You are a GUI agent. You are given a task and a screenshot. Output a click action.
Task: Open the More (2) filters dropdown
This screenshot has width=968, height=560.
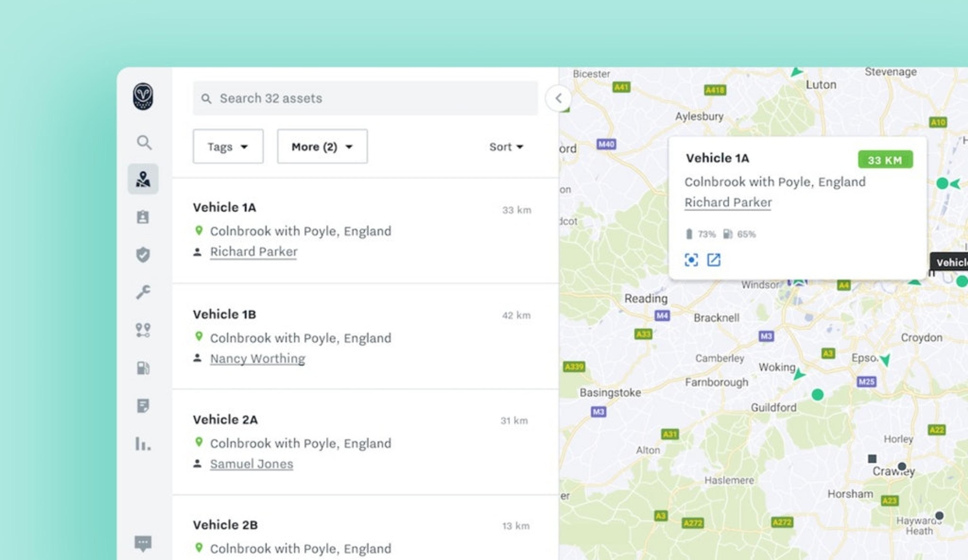[322, 147]
